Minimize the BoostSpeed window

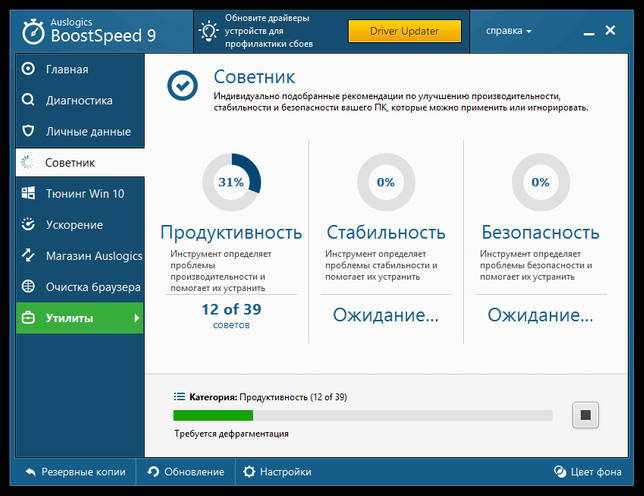[589, 33]
